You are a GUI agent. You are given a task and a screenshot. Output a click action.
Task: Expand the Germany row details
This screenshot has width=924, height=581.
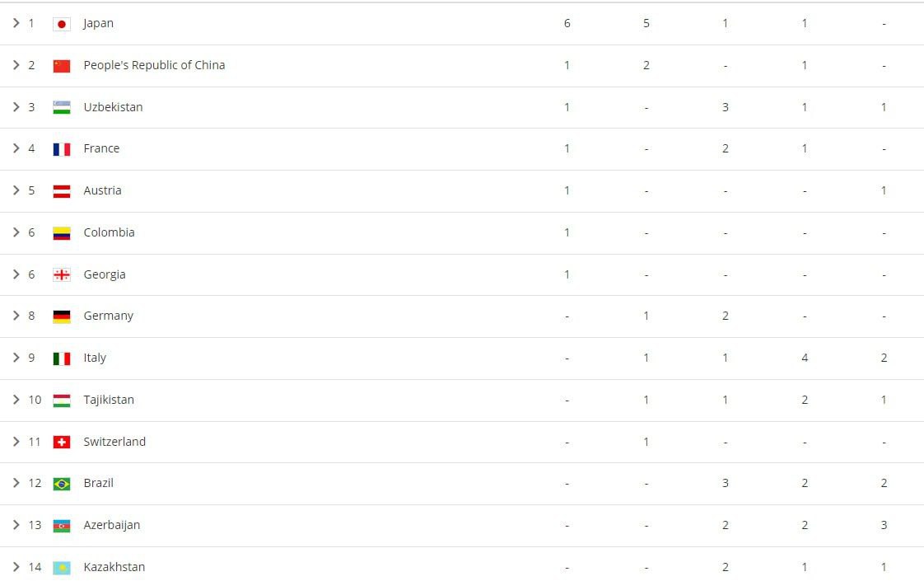[x=16, y=316]
